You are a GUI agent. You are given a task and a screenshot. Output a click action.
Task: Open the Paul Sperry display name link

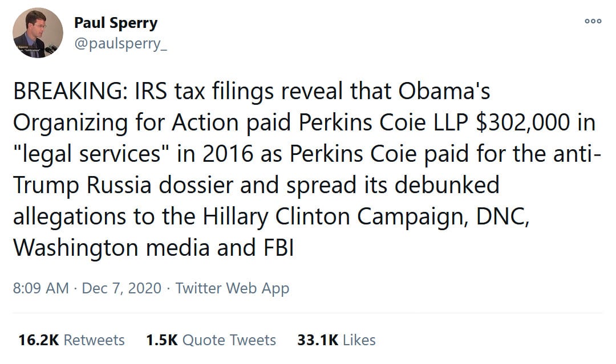point(116,23)
